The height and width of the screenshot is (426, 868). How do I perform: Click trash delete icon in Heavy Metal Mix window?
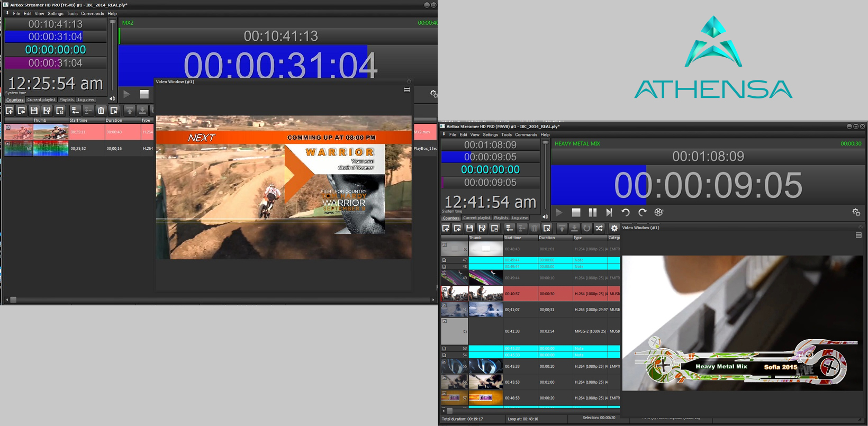[x=534, y=228]
